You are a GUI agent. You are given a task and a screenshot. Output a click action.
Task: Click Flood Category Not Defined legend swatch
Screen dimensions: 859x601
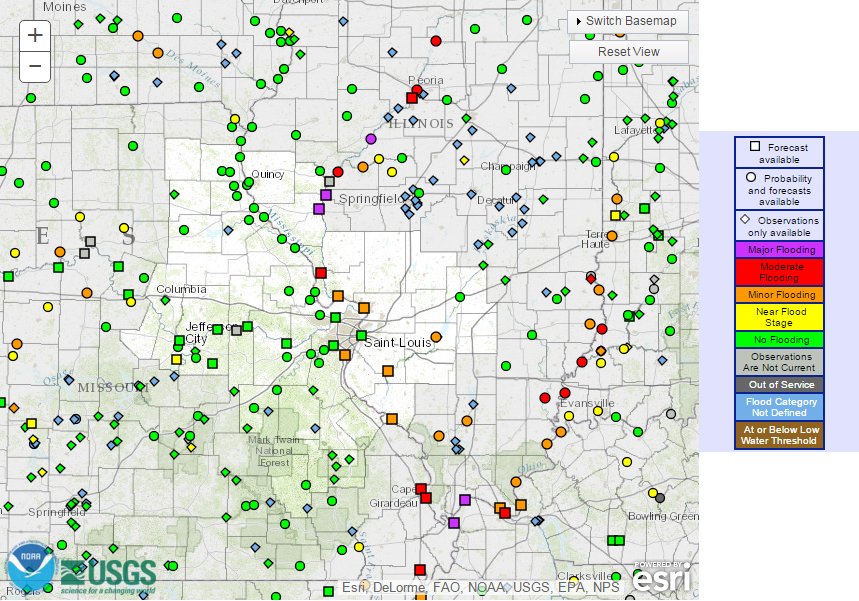(x=779, y=407)
